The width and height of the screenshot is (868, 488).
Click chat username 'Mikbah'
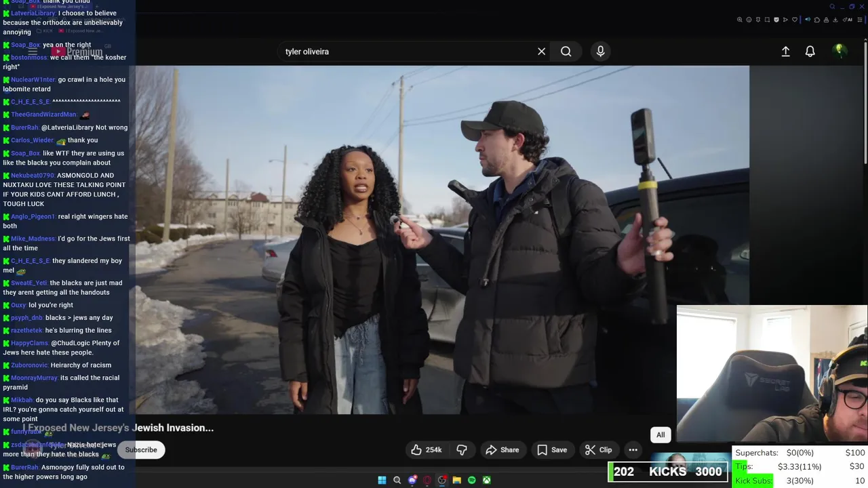pos(22,400)
